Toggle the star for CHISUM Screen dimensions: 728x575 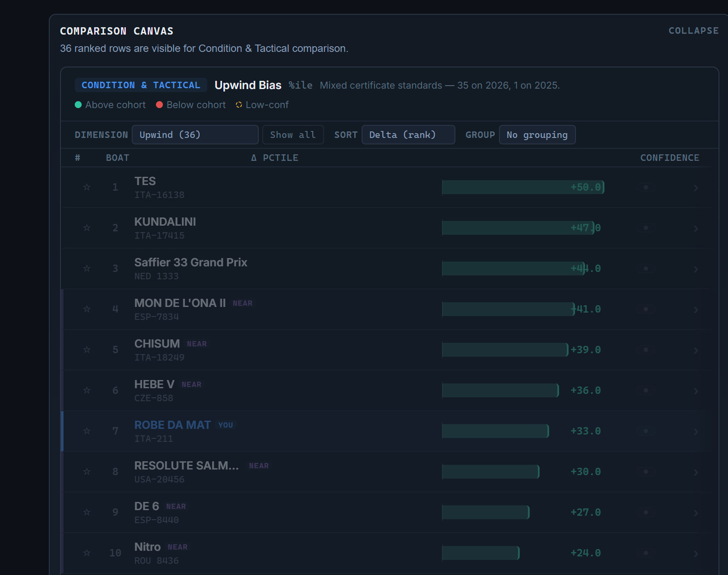[87, 350]
